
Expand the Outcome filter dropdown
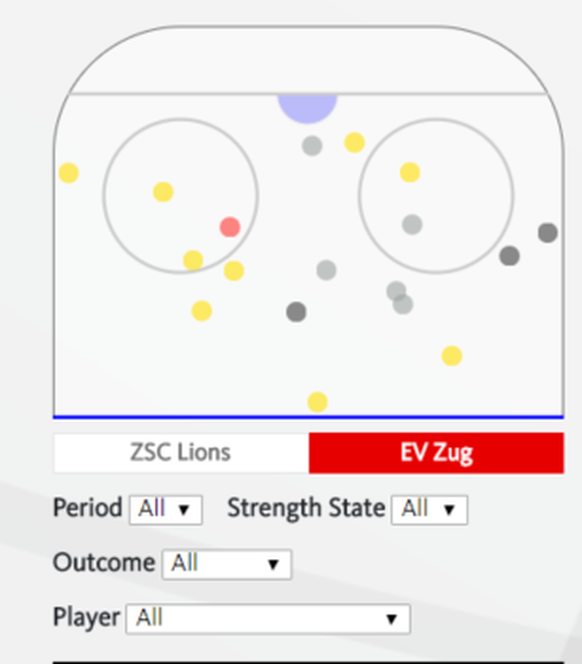click(227, 564)
